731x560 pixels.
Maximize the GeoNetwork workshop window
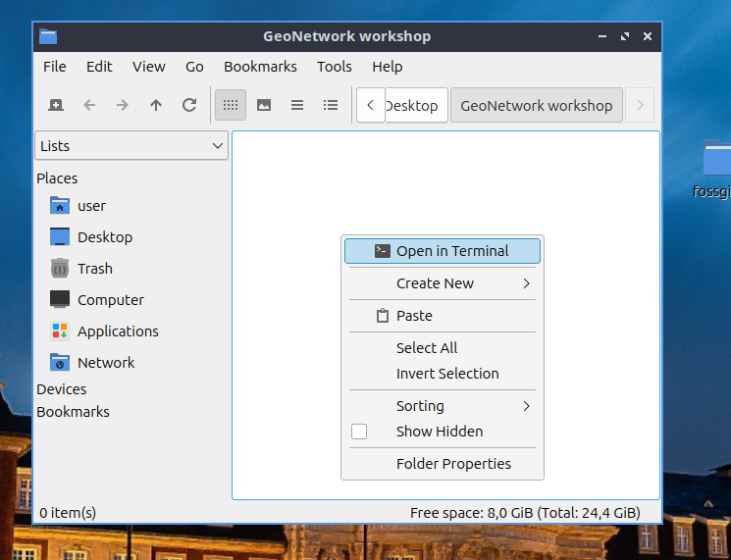[625, 36]
